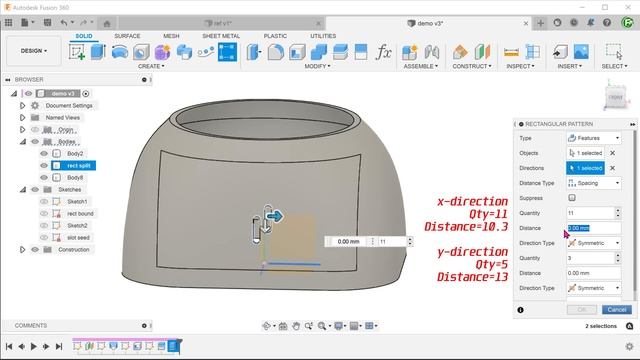This screenshot has height=360, width=640.
Task: Click the Save icon
Action: pos(47,23)
